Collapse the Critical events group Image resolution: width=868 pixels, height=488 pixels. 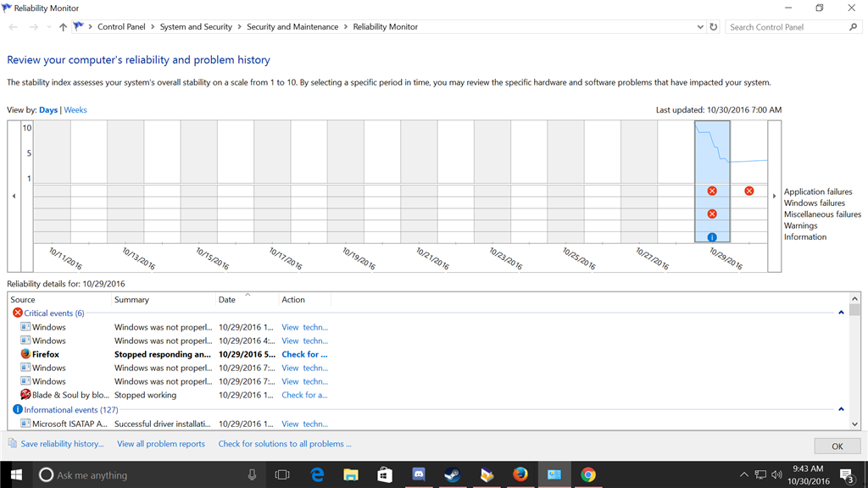pos(841,313)
